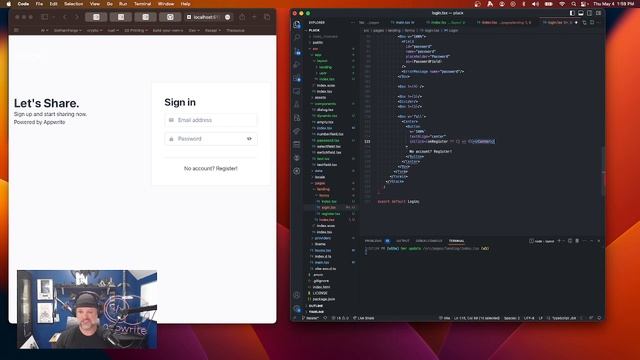640x360 pixels.
Task: Switch to the DEBUG CONSOLE panel tab
Action: (429, 241)
